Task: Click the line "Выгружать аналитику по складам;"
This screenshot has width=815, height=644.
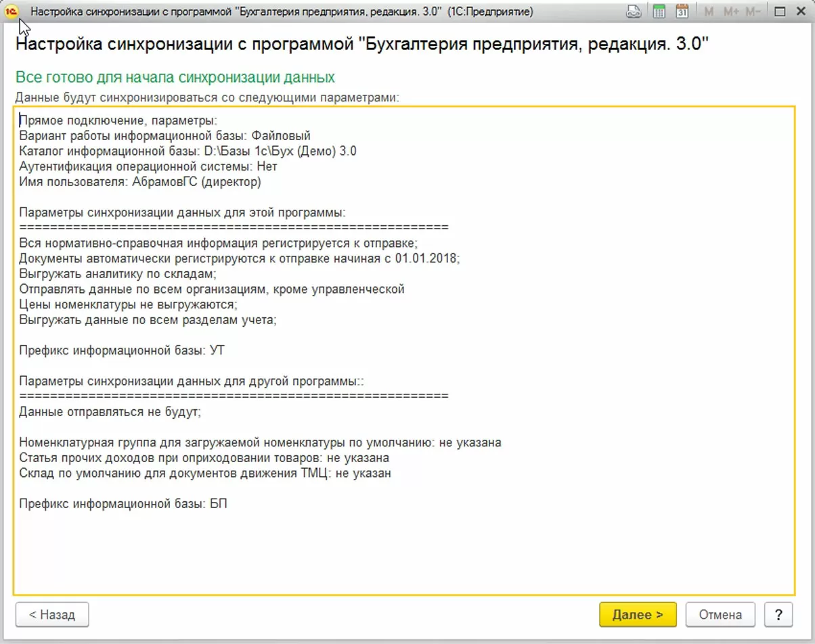Action: point(118,274)
